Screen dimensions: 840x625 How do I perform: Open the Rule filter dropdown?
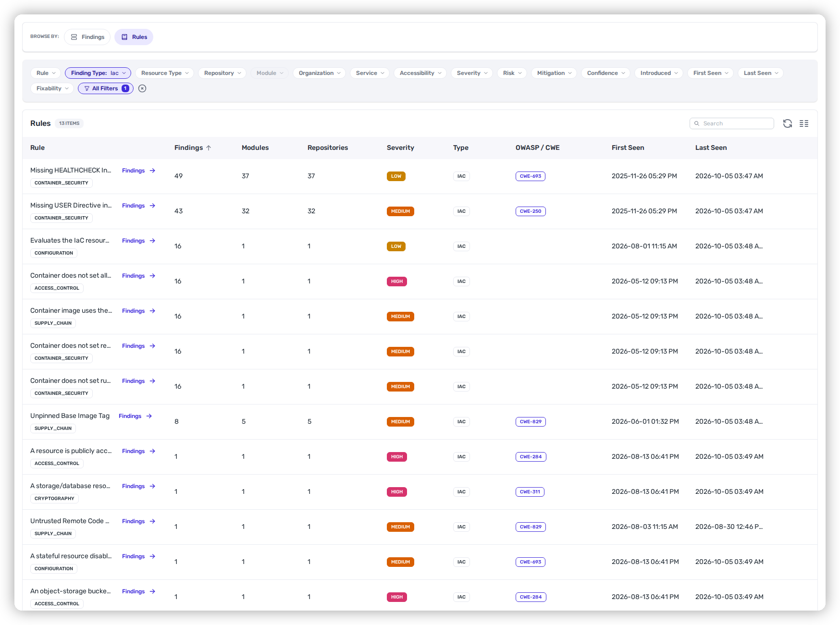46,73
